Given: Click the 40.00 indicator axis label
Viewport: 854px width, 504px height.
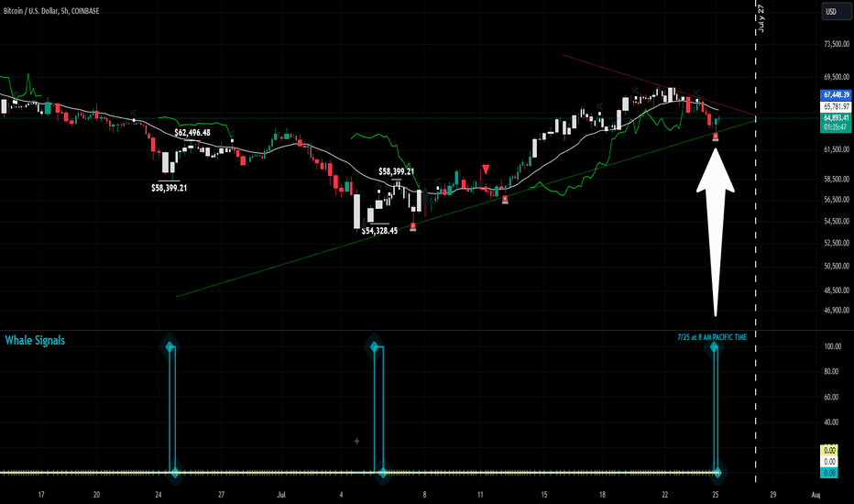Looking at the screenshot, I should tap(831, 422).
